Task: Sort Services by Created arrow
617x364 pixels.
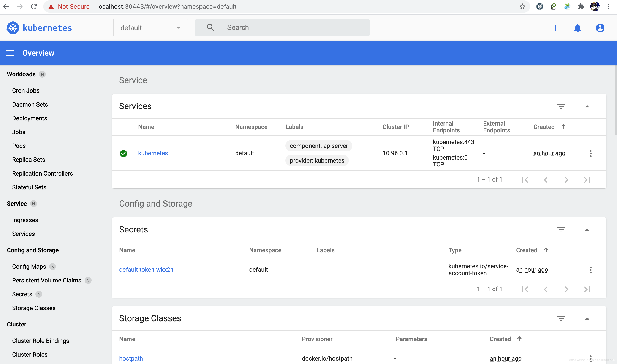Action: (x=563, y=127)
